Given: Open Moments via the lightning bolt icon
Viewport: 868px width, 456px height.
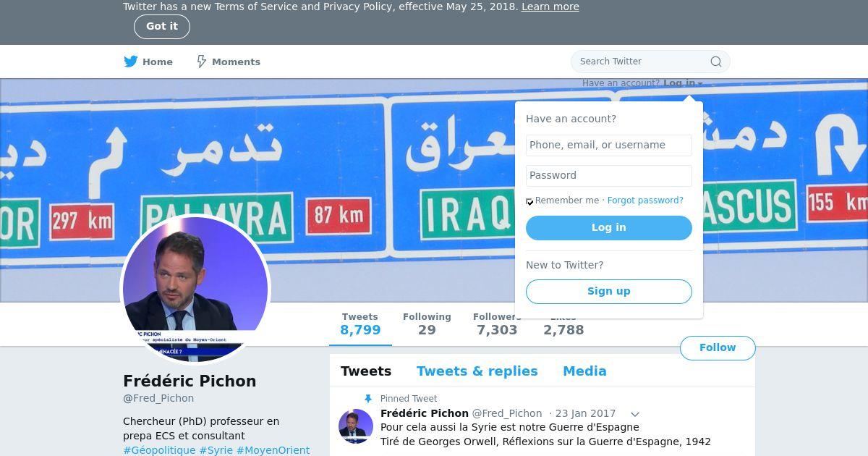Looking at the screenshot, I should (202, 62).
